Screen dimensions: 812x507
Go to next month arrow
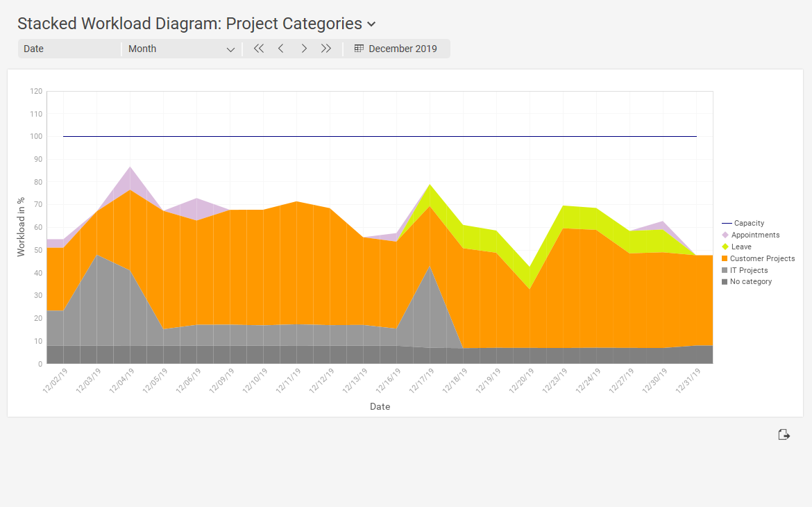[304, 49]
